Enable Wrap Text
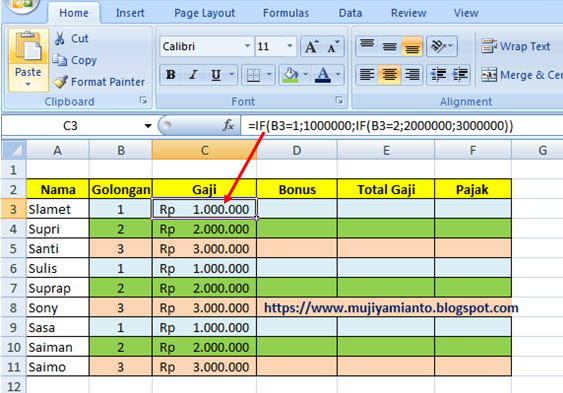Screen dimensions: 563x393 516,46
